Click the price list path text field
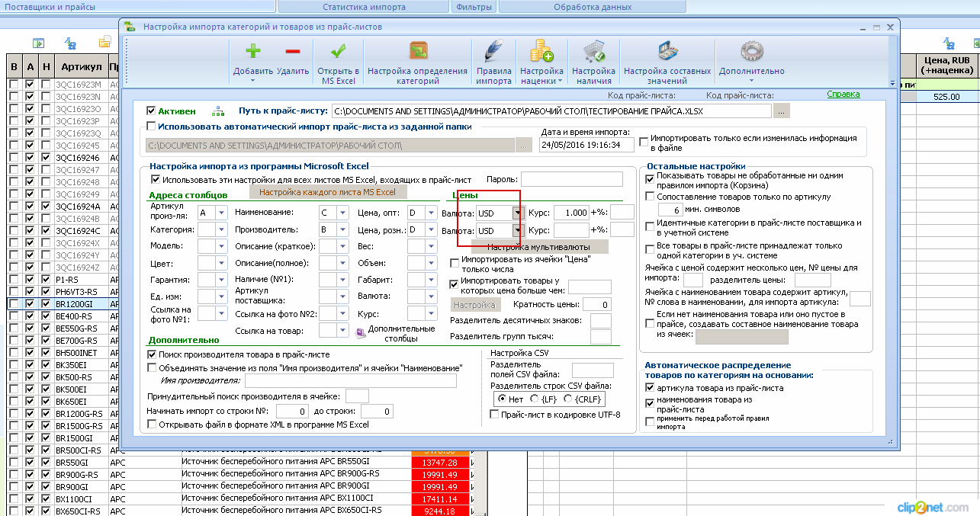The width and height of the screenshot is (980, 516). [x=551, y=111]
